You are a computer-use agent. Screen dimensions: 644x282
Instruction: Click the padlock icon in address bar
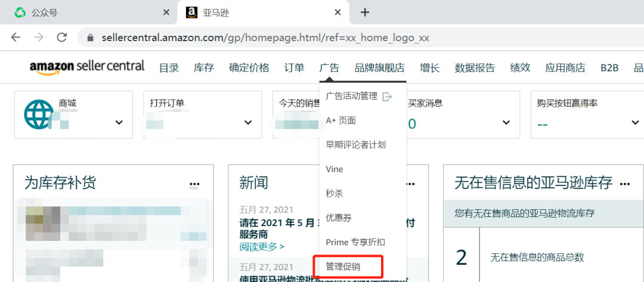click(91, 38)
